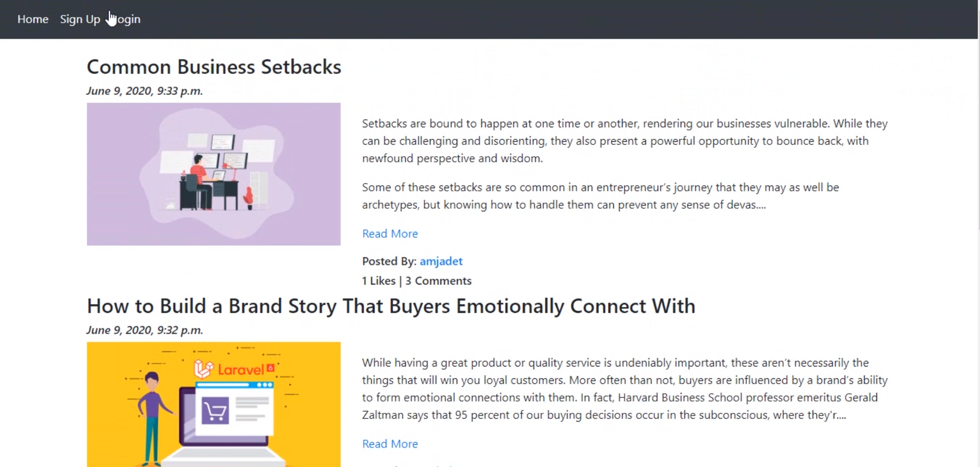Click the purple desk illustration thumbnail
980x467 pixels.
(x=214, y=174)
